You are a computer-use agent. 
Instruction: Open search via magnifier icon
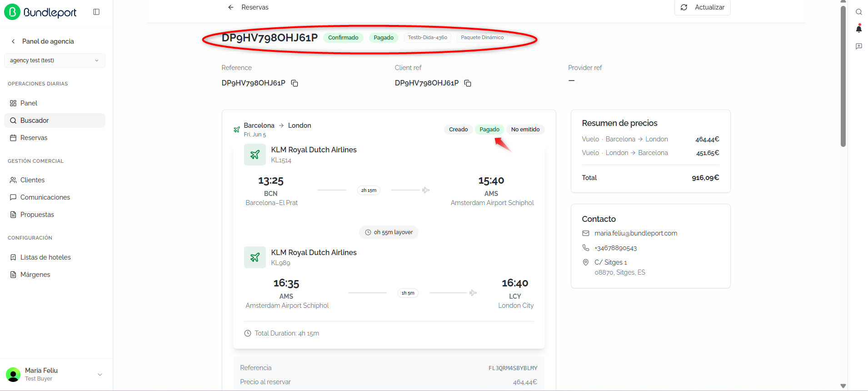coord(859,12)
